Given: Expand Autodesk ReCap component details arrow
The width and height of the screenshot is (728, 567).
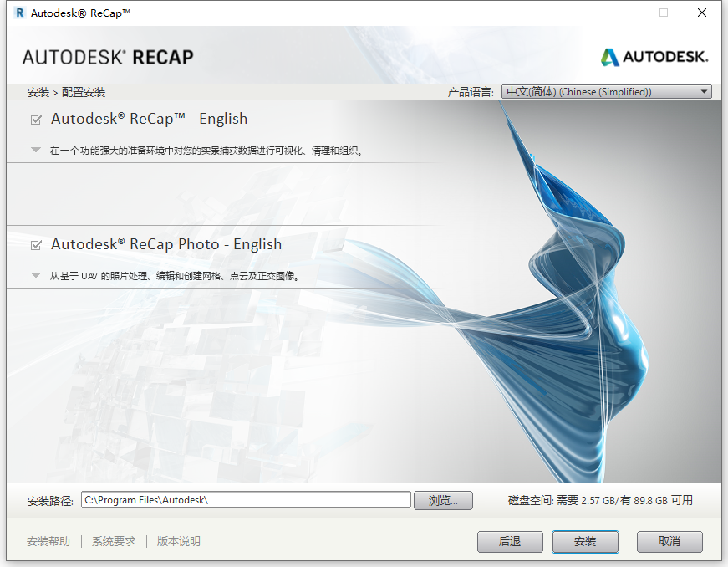Looking at the screenshot, I should (x=36, y=150).
